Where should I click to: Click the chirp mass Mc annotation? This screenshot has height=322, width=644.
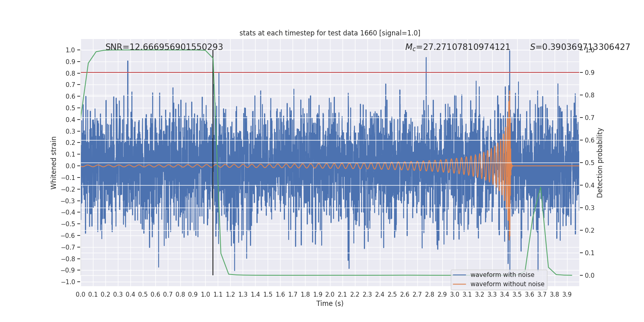point(458,47)
